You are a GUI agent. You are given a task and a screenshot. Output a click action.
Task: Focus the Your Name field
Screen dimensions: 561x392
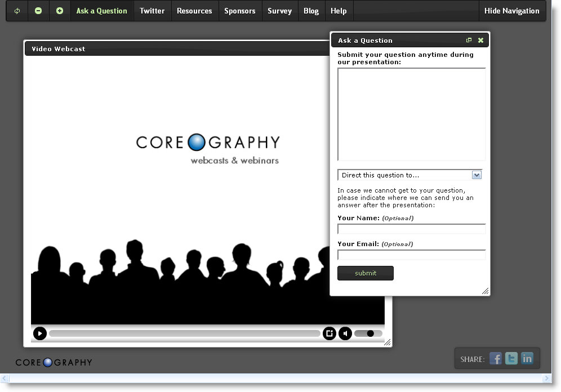(x=411, y=229)
